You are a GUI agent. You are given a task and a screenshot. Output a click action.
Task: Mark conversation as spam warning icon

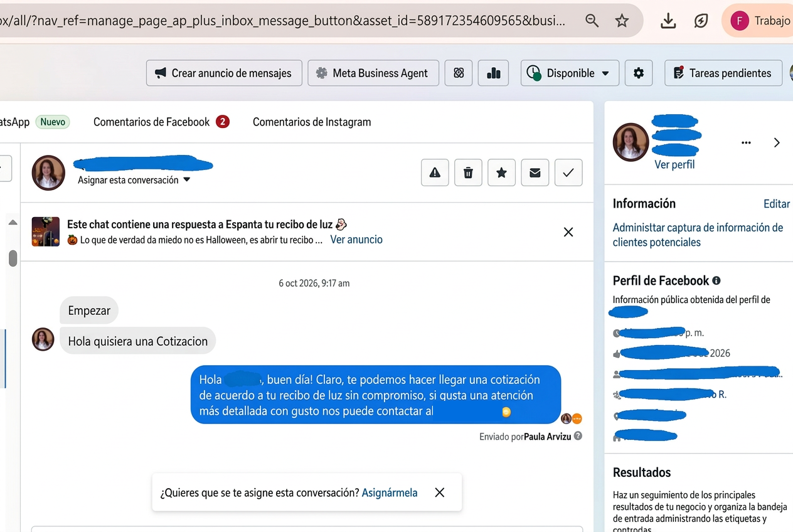[435, 173]
